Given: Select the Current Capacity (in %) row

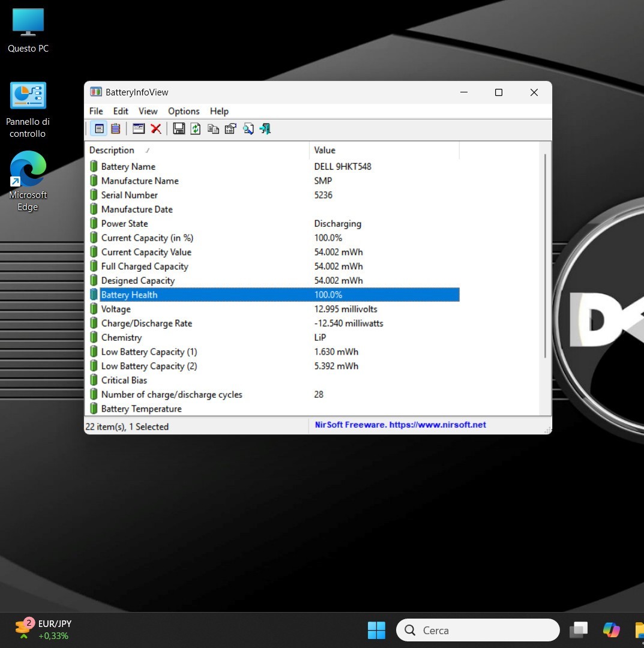Looking at the screenshot, I should pyautogui.click(x=273, y=238).
